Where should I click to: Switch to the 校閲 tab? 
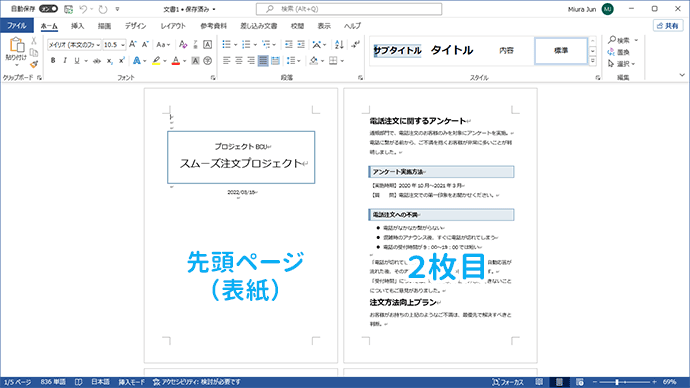click(297, 26)
